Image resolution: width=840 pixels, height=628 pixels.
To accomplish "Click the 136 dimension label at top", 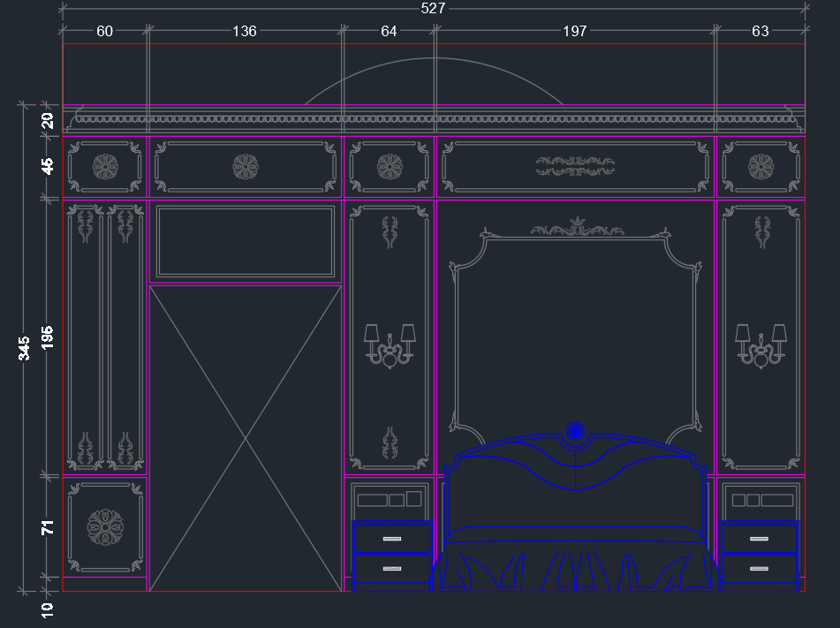I will (x=245, y=32).
